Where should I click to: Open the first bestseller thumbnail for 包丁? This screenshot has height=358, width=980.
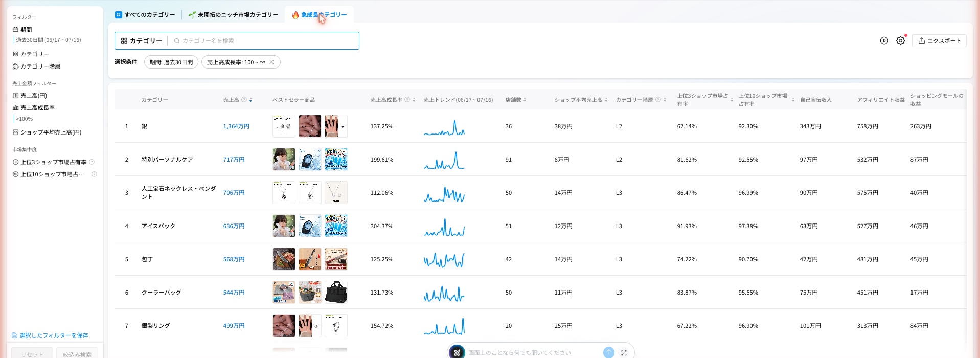(284, 259)
